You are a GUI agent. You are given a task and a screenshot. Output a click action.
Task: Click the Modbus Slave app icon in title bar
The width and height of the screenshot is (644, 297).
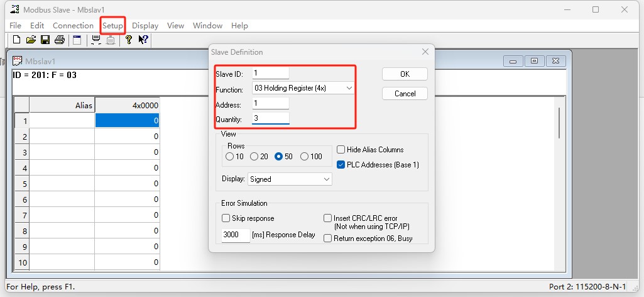15,9
